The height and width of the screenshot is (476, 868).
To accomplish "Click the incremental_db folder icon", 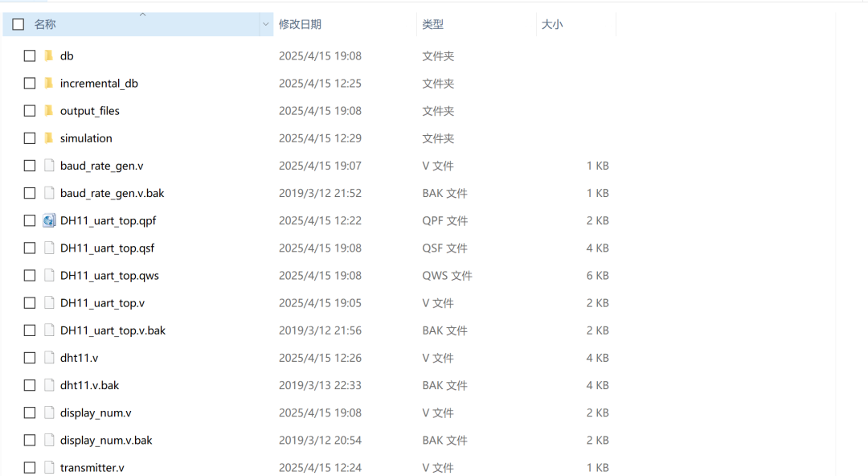I will click(49, 83).
